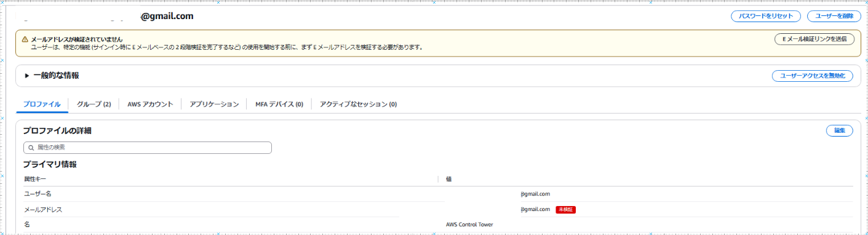Switch to MFA デバイス (0) tab
Viewport: 868px width, 235px height.
coord(279,105)
